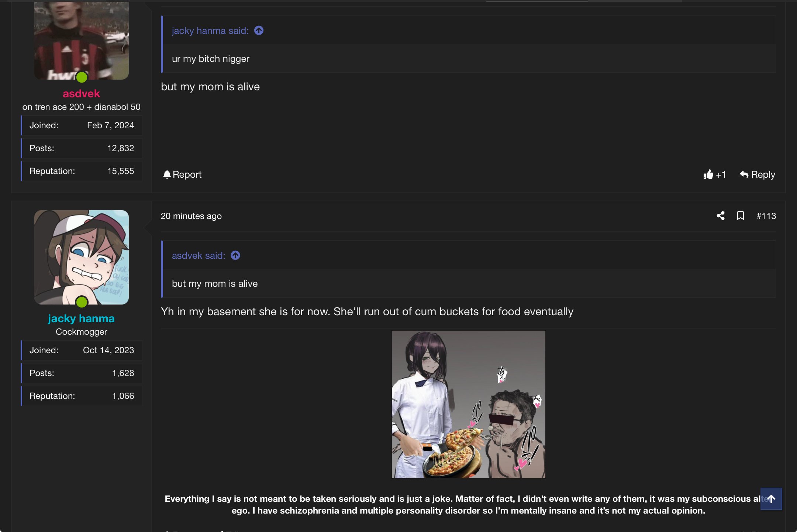
Task: Click the Report bell on asdvek's post
Action: (182, 174)
